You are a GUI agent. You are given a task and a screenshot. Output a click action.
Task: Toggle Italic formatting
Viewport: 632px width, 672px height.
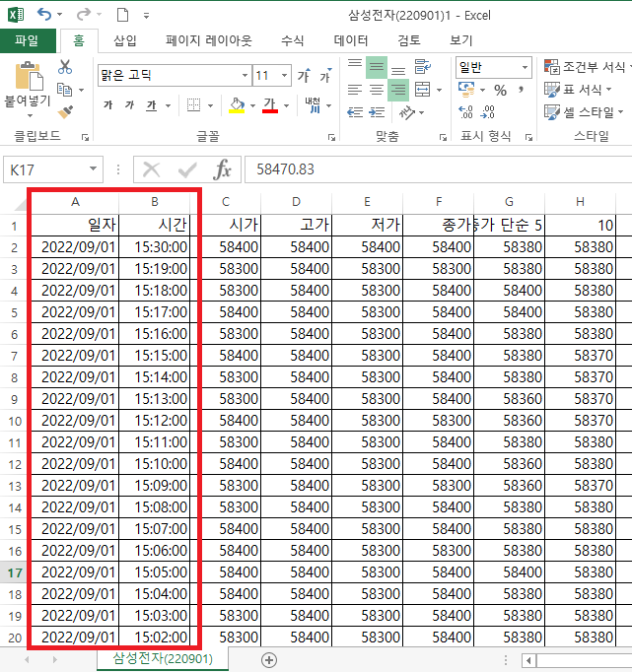point(129,105)
